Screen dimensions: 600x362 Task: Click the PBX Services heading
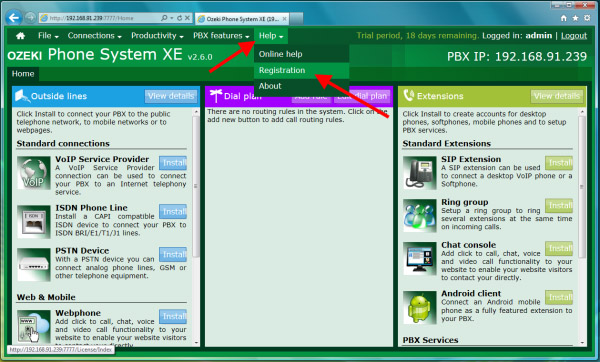(430, 340)
